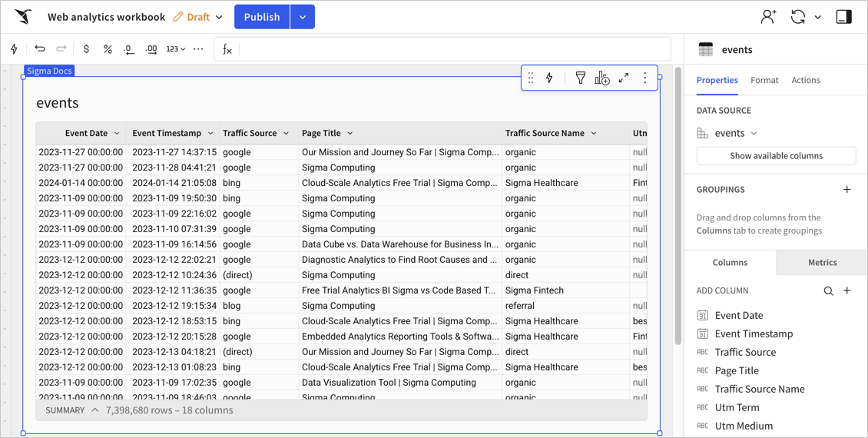Open the Publish options arrow

click(303, 17)
